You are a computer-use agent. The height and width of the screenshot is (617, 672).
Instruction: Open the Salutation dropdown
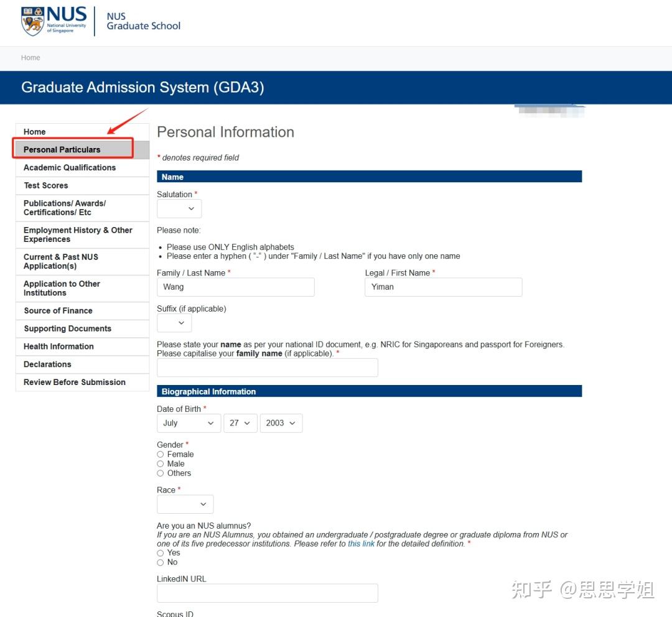click(x=179, y=208)
